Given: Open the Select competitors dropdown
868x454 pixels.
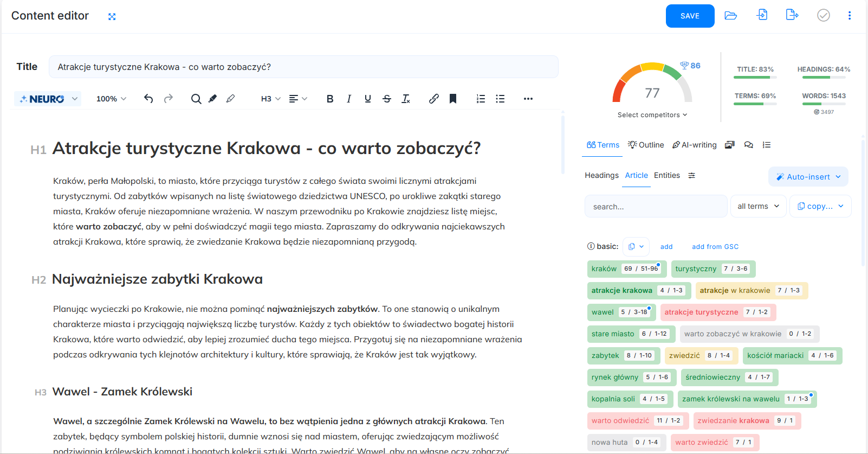Looking at the screenshot, I should (652, 115).
